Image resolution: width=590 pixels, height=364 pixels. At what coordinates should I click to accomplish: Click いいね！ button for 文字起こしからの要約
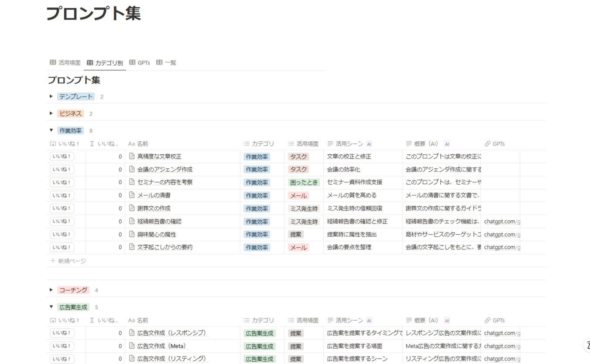pyautogui.click(x=62, y=247)
